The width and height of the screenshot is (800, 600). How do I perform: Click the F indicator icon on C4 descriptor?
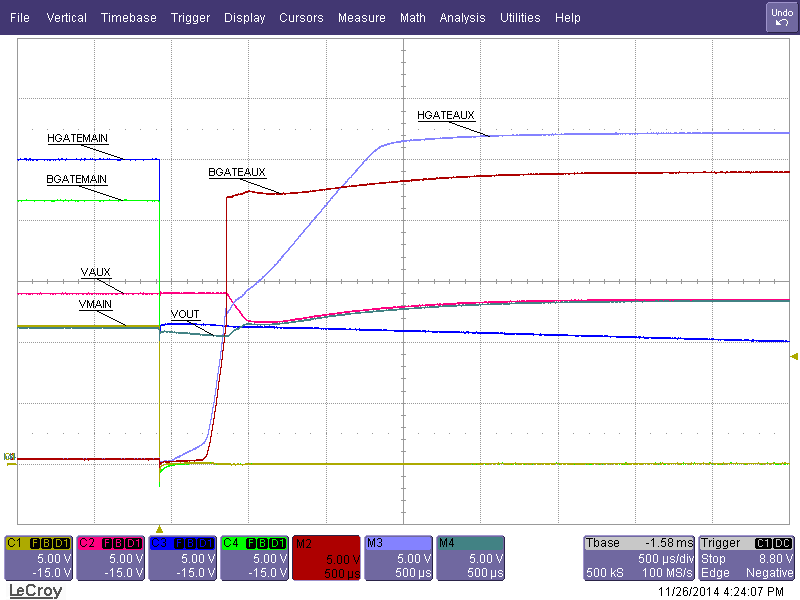click(x=250, y=543)
